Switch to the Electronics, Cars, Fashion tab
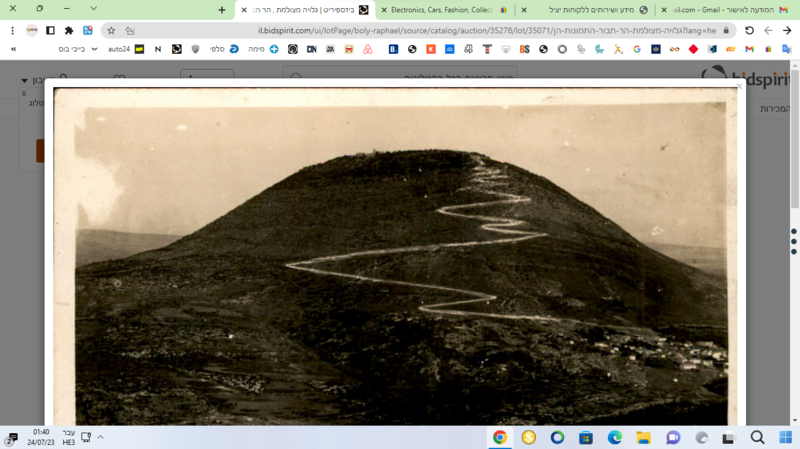Viewport: 800px width, 449px height. tap(444, 10)
